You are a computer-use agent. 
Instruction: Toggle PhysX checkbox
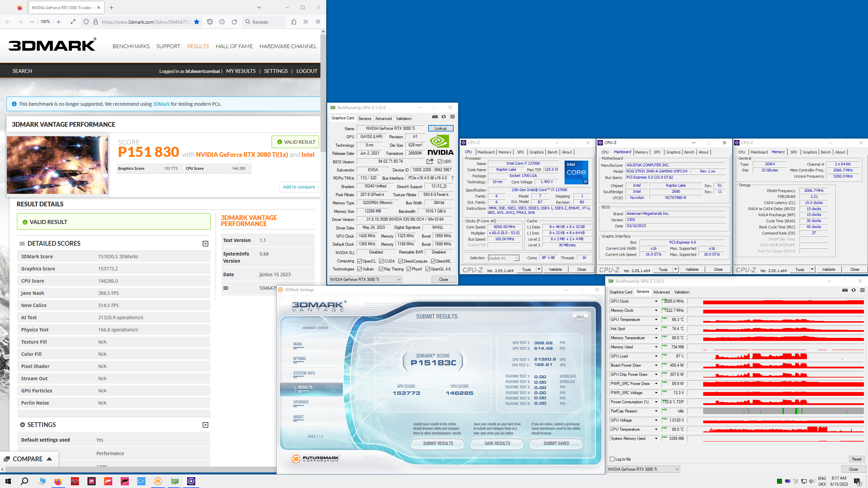click(409, 269)
